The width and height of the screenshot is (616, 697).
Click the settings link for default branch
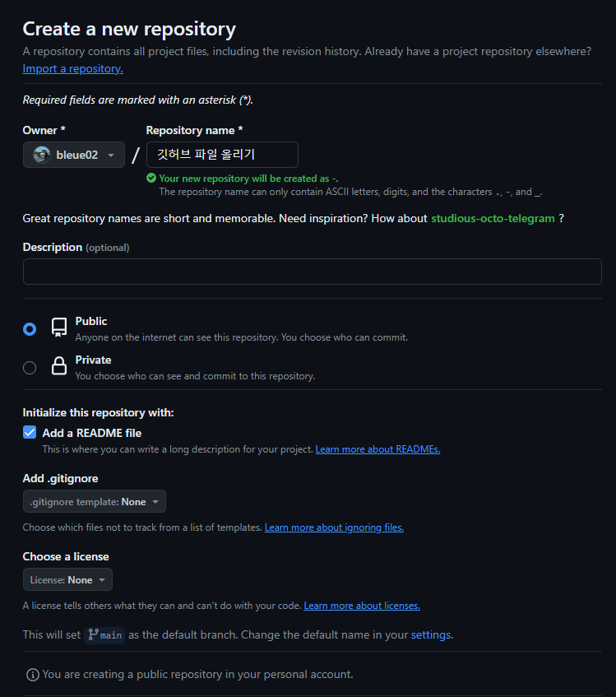431,634
